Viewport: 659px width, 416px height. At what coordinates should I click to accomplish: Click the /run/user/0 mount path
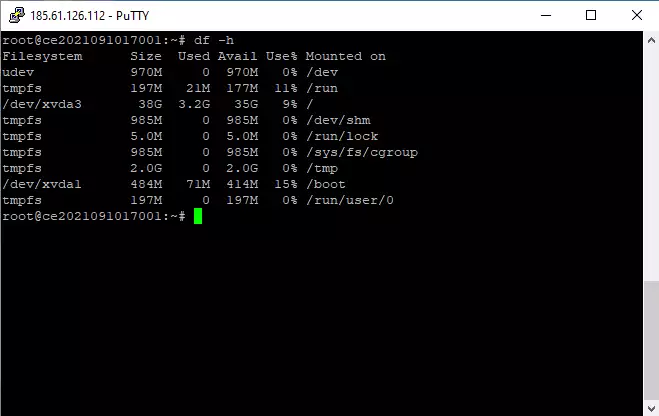(x=350, y=200)
